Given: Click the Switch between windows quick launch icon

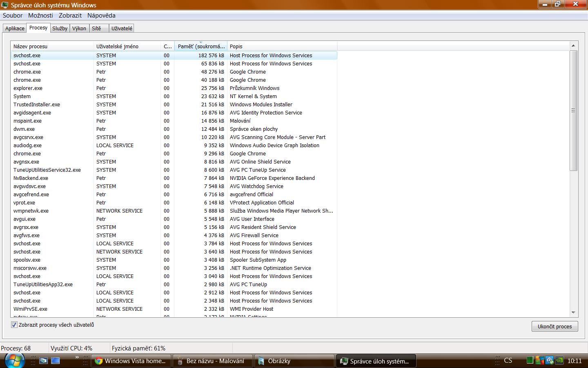Looking at the screenshot, I should (43, 361).
